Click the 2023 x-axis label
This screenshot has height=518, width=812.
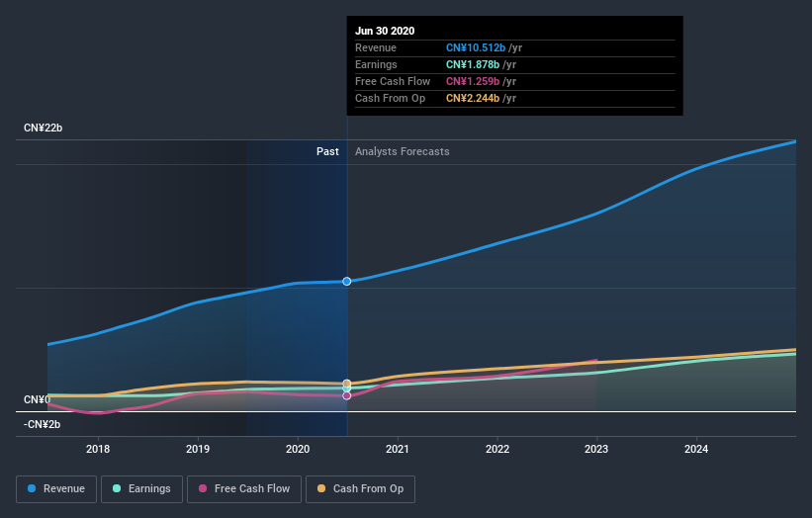(x=596, y=449)
